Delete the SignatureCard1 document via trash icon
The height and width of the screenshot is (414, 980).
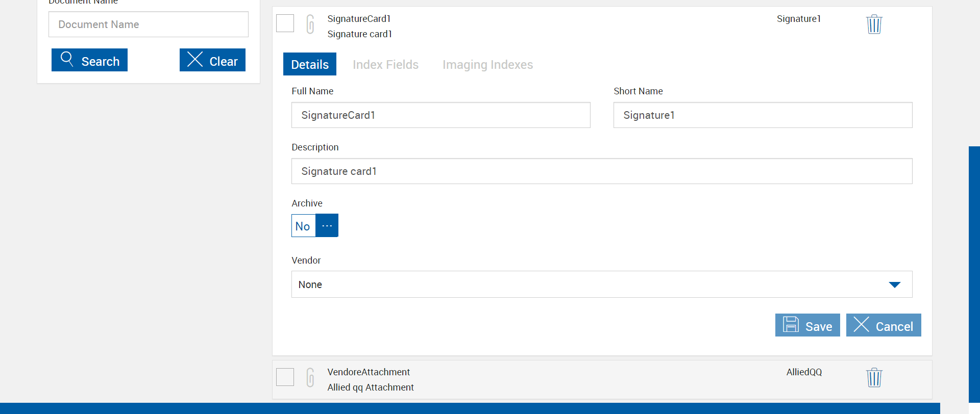874,24
